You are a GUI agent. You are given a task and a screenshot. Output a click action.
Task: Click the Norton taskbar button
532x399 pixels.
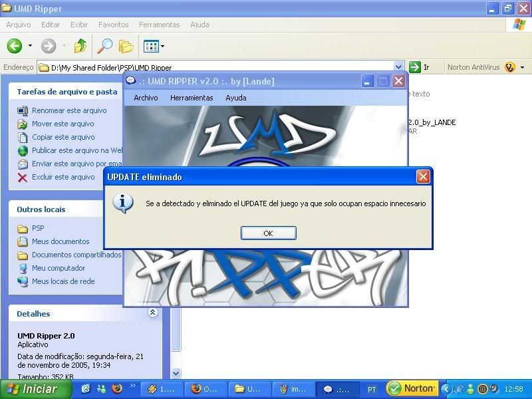click(412, 388)
